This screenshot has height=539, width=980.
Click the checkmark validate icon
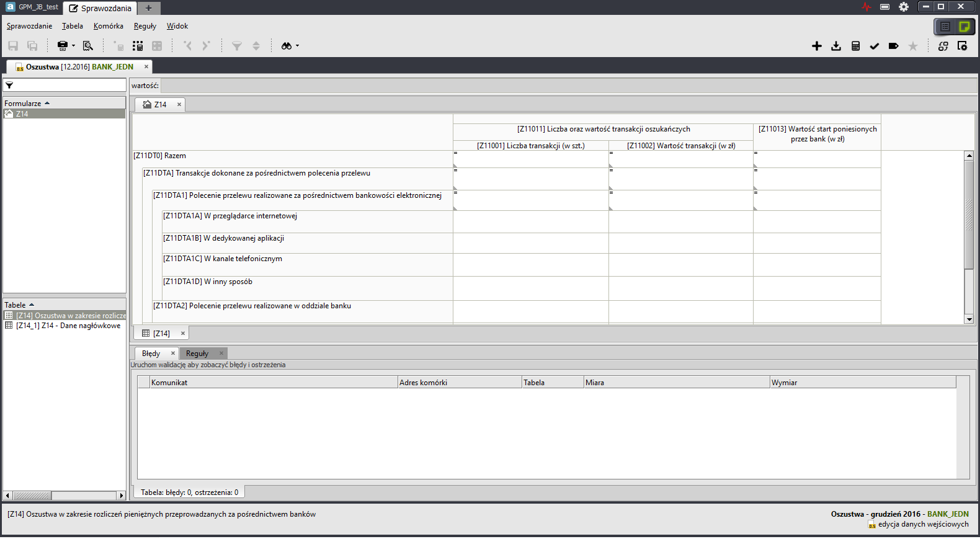(875, 46)
